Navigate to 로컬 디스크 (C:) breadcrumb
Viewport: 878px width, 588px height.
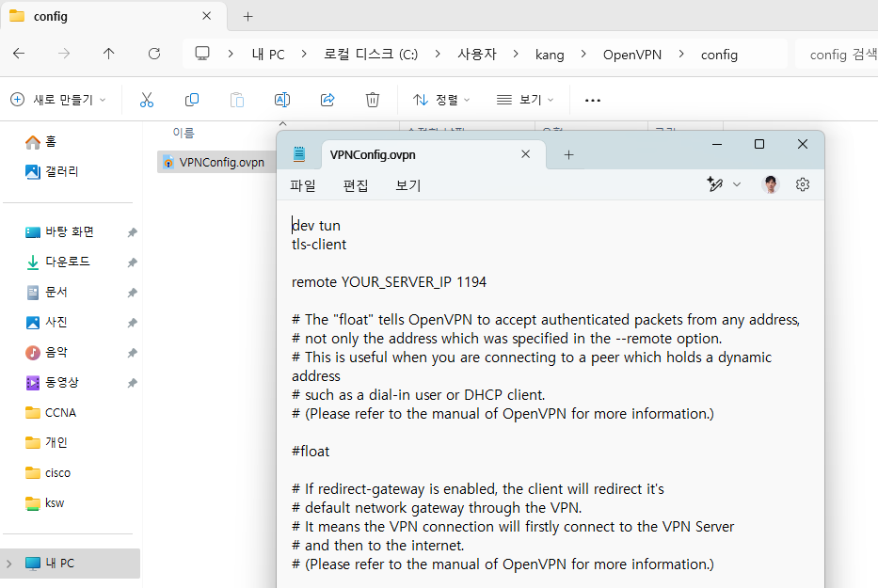371,55
